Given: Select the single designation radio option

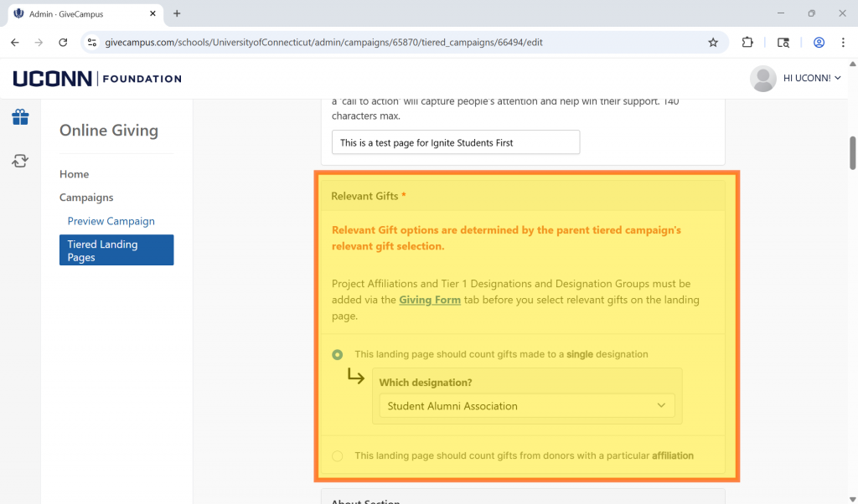Looking at the screenshot, I should click(x=338, y=355).
